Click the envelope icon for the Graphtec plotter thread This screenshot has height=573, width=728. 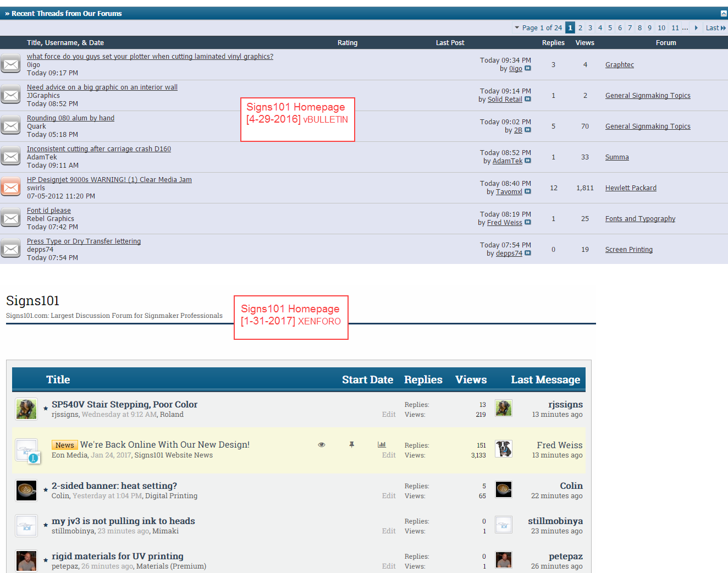point(10,64)
